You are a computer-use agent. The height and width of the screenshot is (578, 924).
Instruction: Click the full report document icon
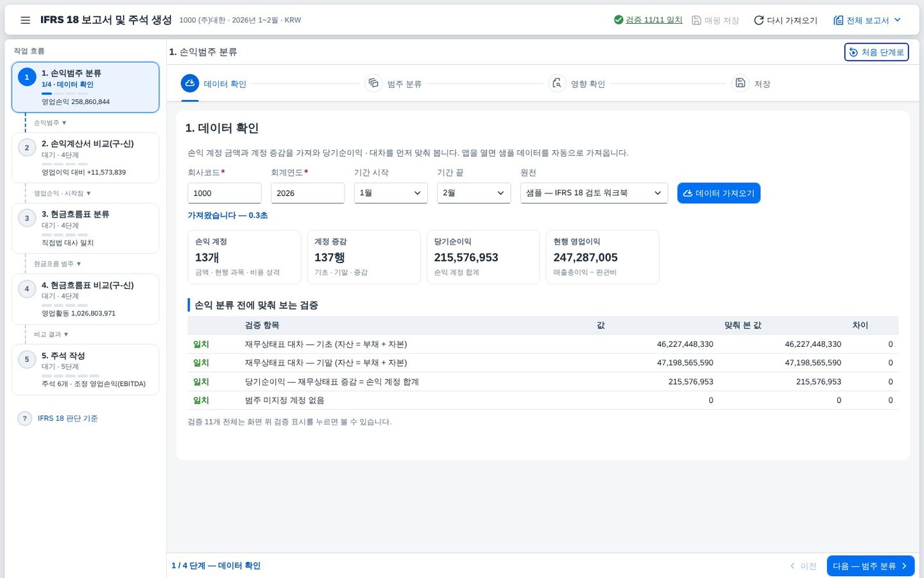click(x=838, y=20)
